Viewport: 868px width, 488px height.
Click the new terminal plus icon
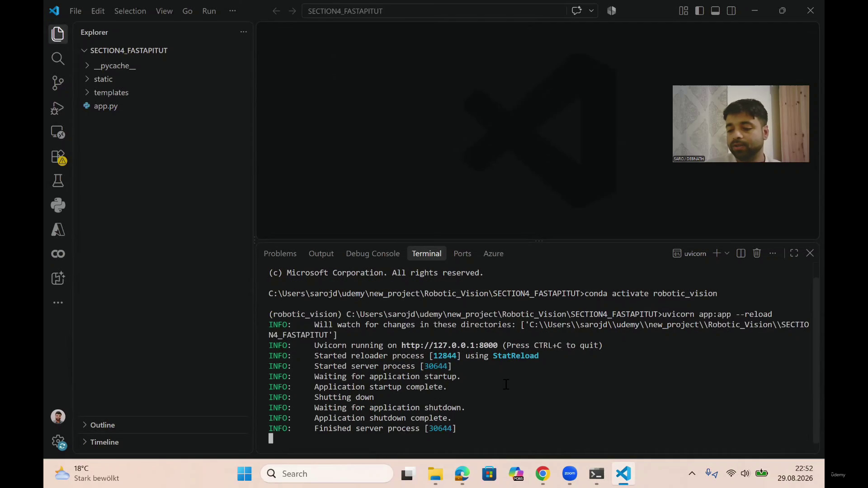click(717, 253)
